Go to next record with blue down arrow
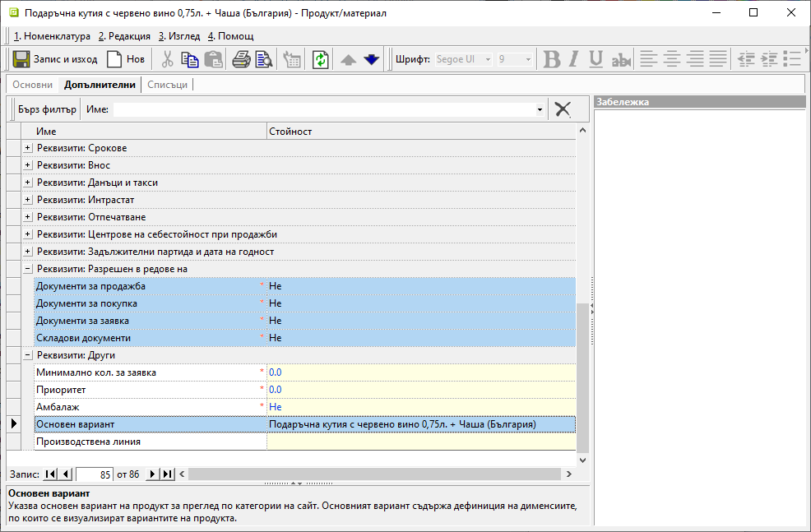Viewport: 811px width, 532px height. pyautogui.click(x=371, y=59)
